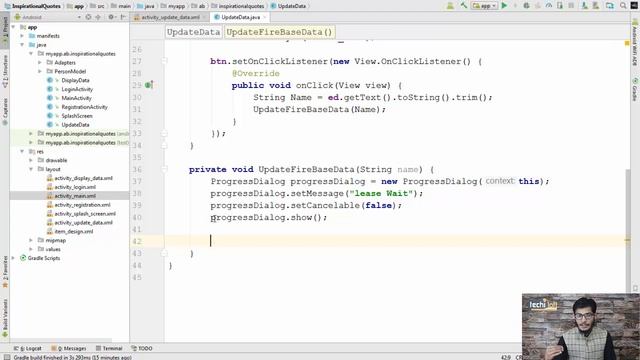Screen dimensions: 640x360
Task: Open the Messages tool window tab
Action: coord(69,348)
